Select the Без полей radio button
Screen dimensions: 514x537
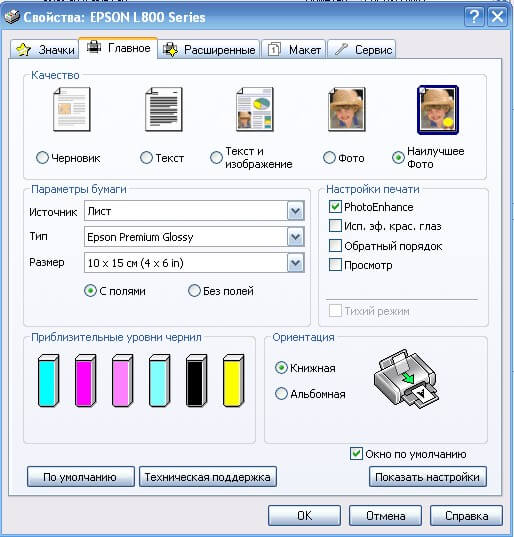(x=194, y=291)
